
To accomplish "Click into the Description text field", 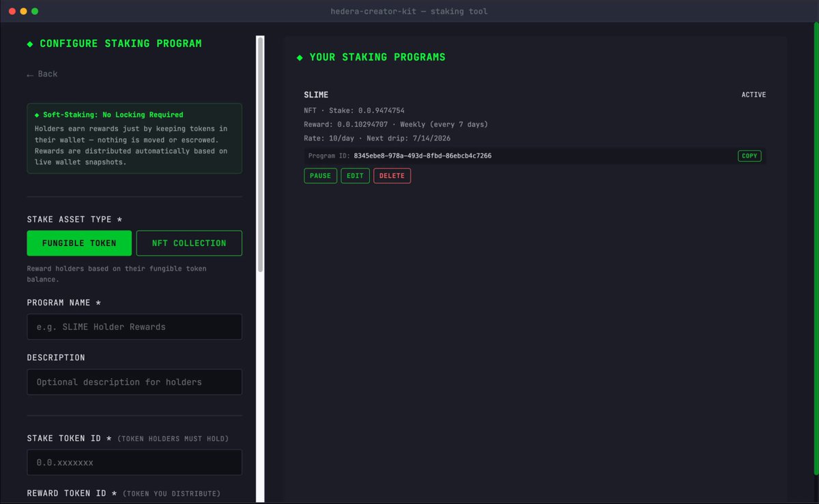I will tap(134, 382).
